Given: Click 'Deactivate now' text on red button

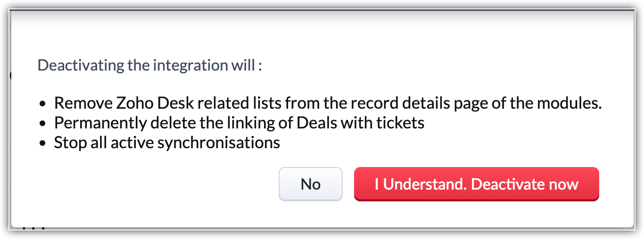Looking at the screenshot, I should [x=525, y=184].
